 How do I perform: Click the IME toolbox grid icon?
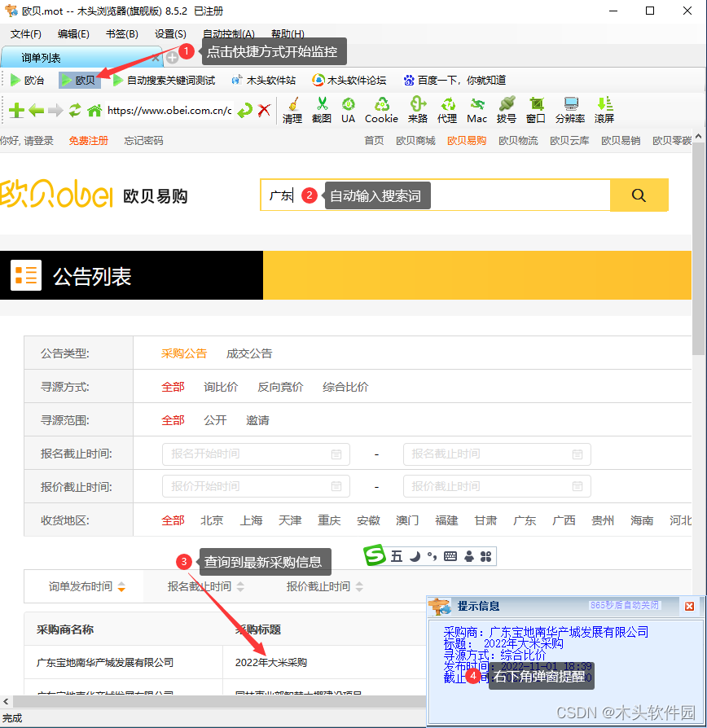[x=486, y=556]
